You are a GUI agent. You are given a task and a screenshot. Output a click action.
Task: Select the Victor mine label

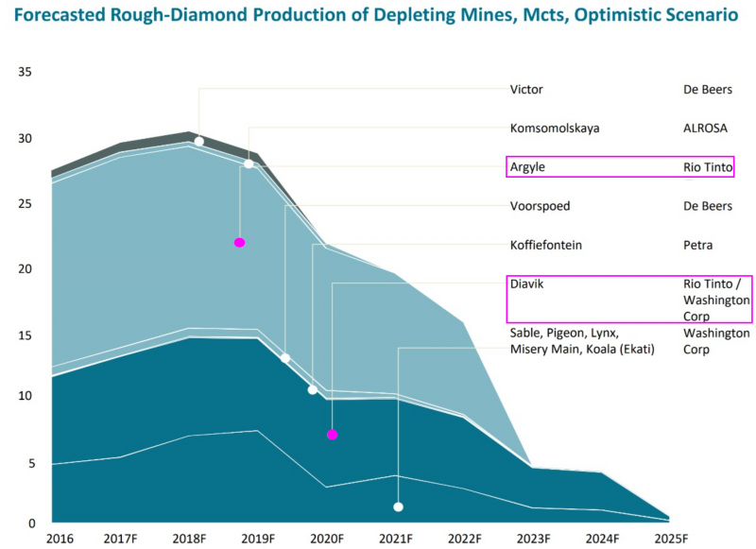(526, 90)
